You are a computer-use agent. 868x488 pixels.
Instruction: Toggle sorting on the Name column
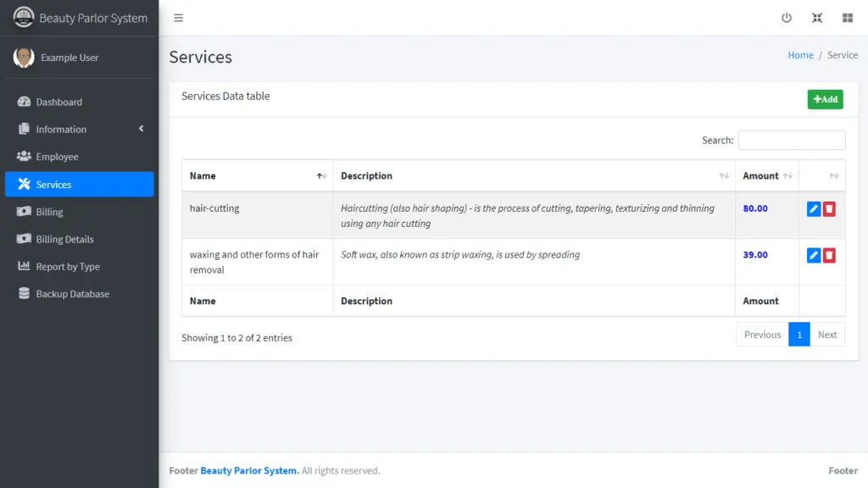[203, 175]
